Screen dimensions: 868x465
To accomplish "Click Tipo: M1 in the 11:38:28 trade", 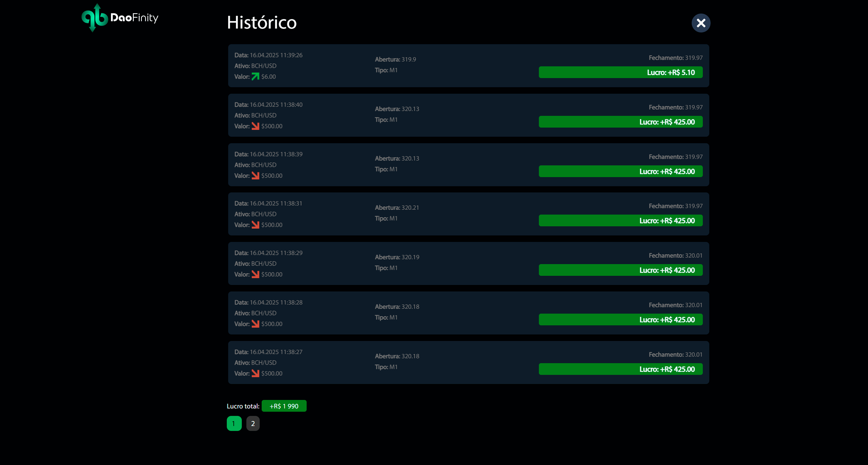I will pos(386,317).
